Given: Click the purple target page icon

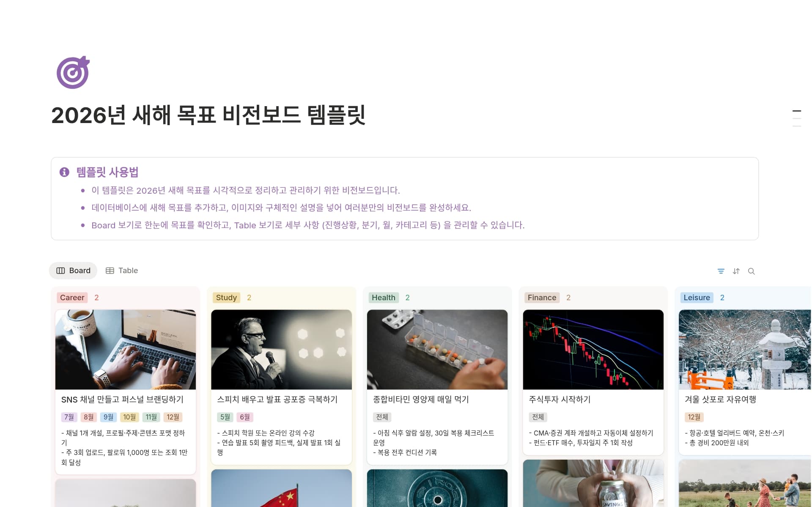Looking at the screenshot, I should [73, 72].
